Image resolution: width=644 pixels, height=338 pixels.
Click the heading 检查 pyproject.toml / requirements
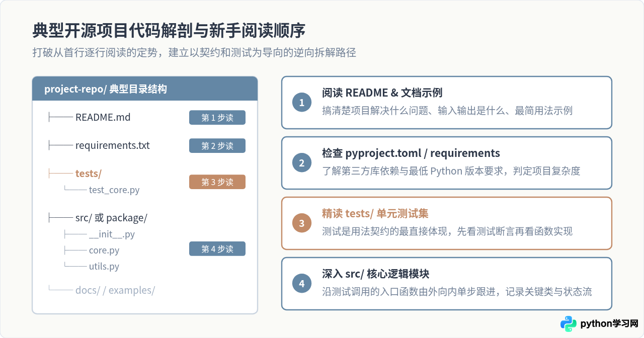click(411, 153)
